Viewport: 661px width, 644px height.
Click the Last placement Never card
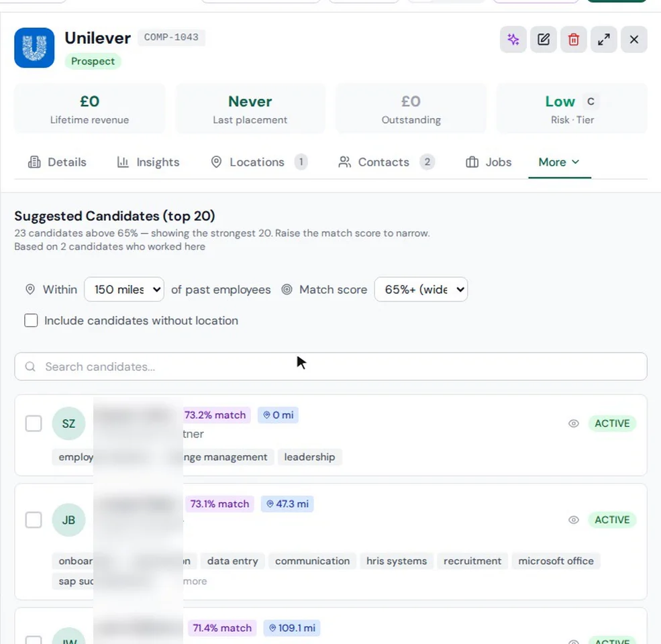click(x=250, y=109)
